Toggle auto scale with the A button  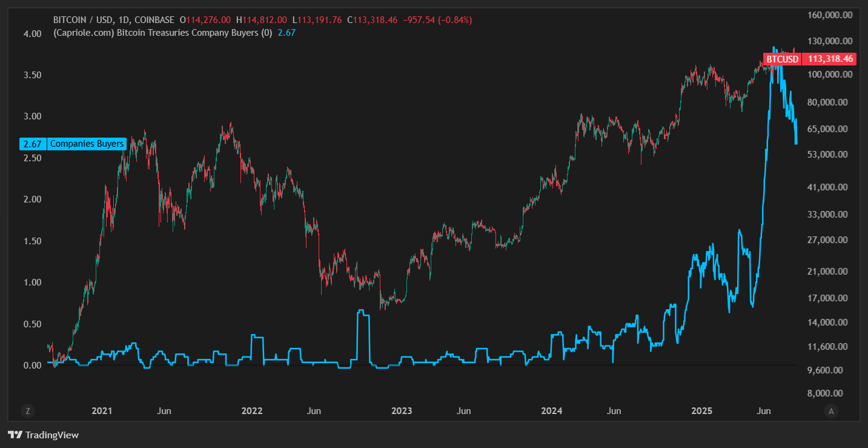831,411
